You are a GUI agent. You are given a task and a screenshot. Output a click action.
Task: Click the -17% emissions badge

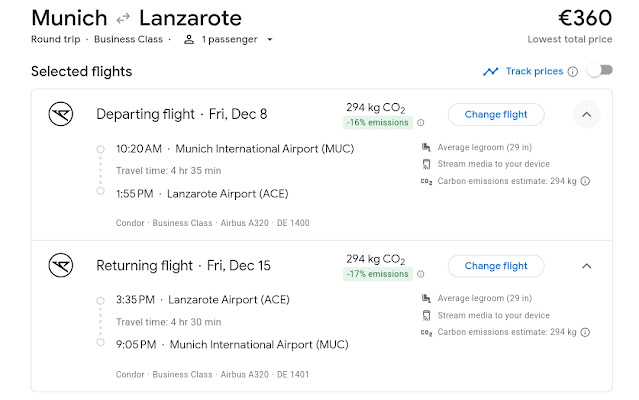[x=379, y=275]
